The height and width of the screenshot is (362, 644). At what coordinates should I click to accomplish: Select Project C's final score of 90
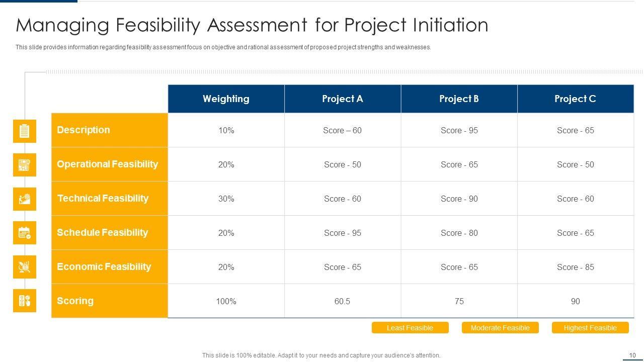[575, 301]
